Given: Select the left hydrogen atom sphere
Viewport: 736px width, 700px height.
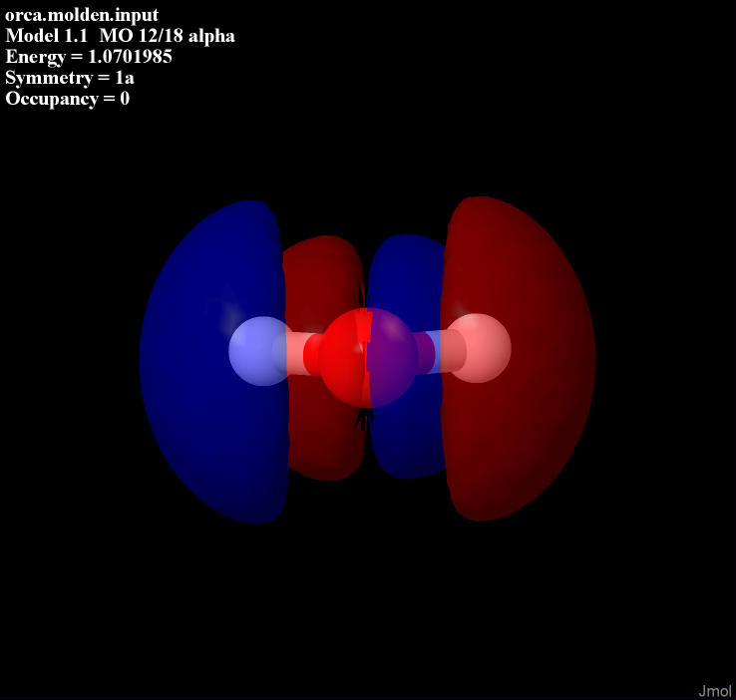Looking at the screenshot, I should click(x=261, y=351).
